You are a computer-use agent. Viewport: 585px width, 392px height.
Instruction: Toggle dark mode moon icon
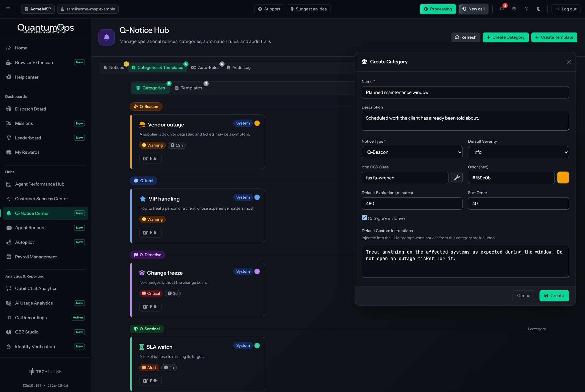(x=539, y=9)
